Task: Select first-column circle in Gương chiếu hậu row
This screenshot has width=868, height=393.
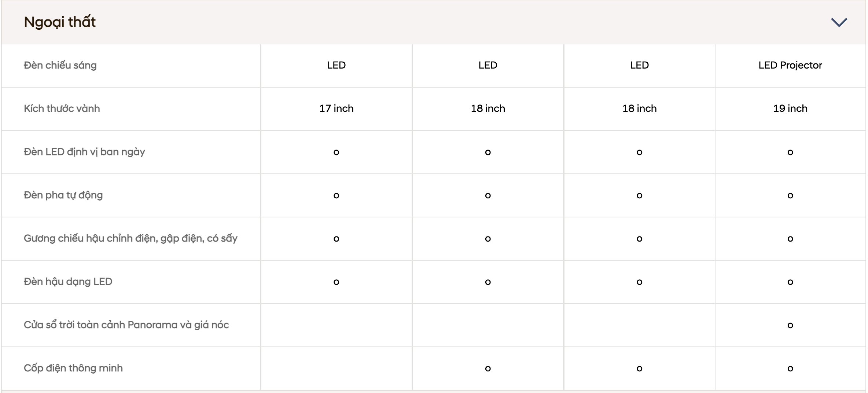Action: coord(336,239)
